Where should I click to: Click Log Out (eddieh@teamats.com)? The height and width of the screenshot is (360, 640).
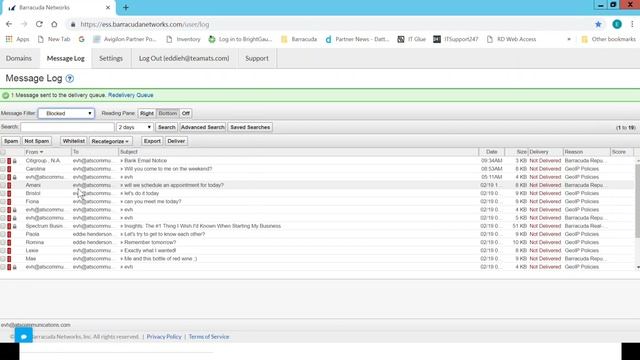[x=184, y=58]
